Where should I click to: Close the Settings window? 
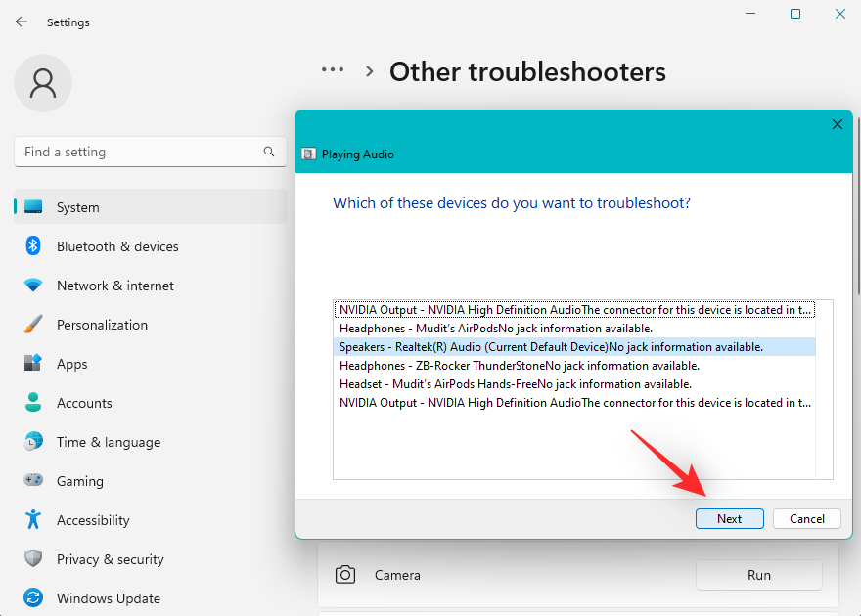(x=840, y=14)
